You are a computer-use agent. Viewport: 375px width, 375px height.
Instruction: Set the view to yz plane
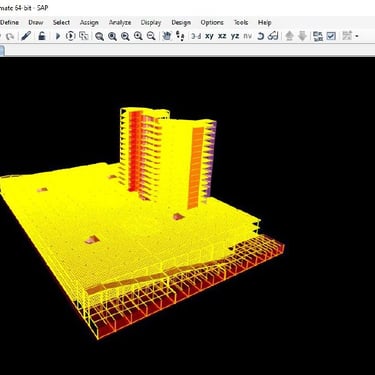click(x=235, y=36)
